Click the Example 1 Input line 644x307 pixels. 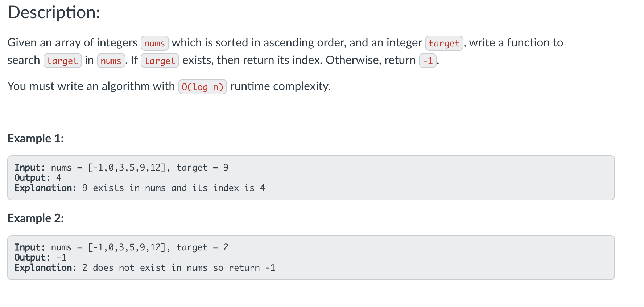point(121,168)
